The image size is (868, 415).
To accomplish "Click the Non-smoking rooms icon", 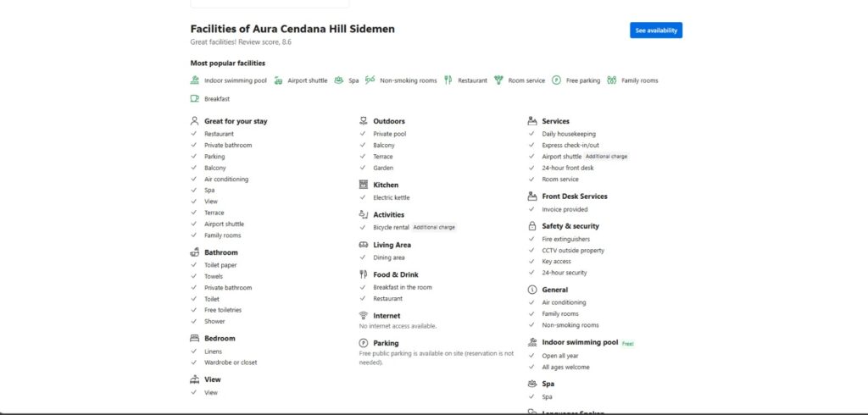I will click(370, 80).
